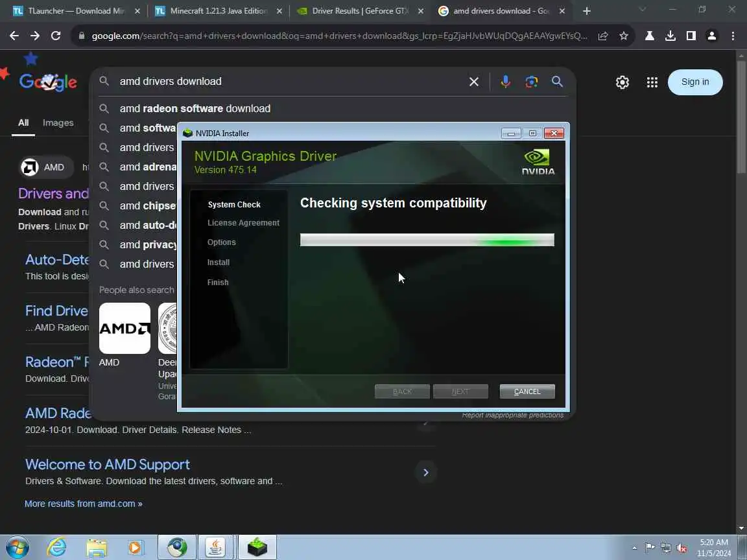The image size is (747, 560).
Task: Switch to the Images results tab
Action: [x=58, y=123]
